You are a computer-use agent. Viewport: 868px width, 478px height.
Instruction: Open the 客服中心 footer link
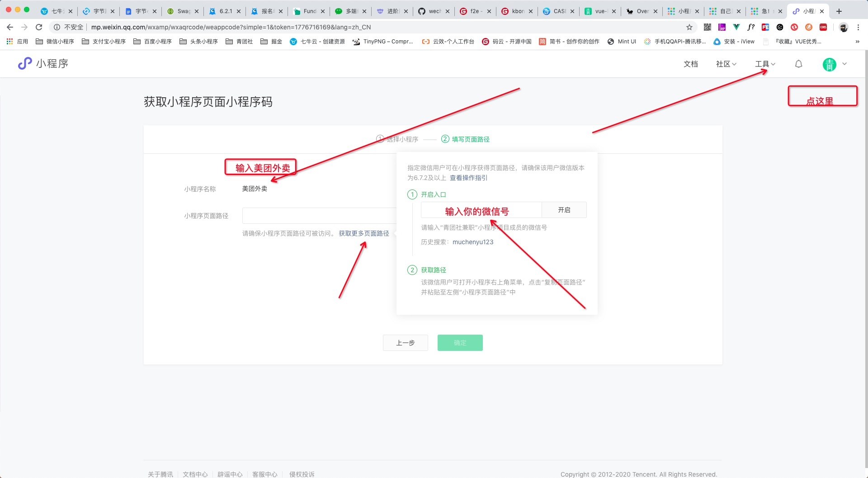265,474
